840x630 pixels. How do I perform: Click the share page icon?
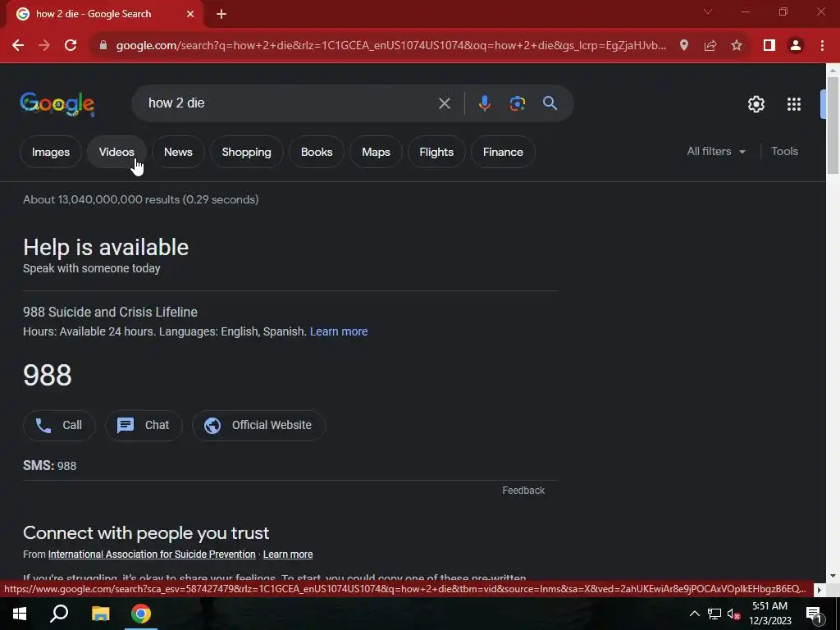click(710, 46)
